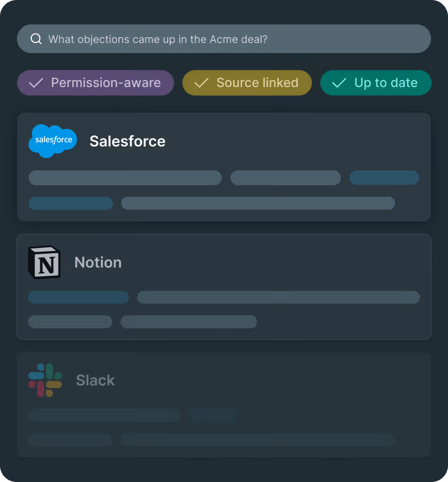448x482 pixels.
Task: Open the Slack result heading
Action: [96, 380]
